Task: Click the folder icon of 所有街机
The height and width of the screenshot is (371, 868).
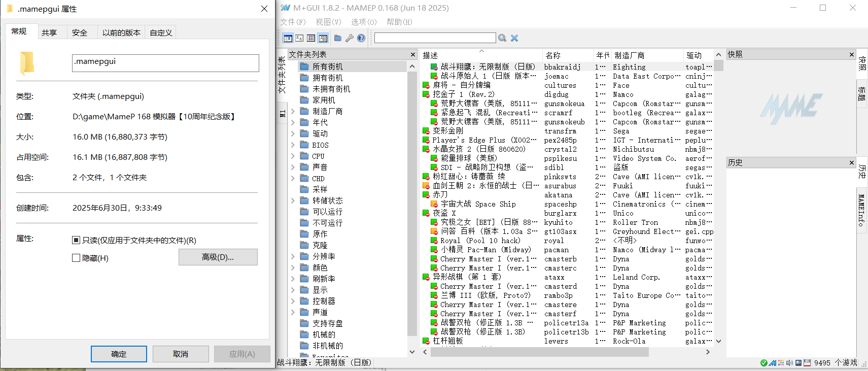Action: coord(304,66)
